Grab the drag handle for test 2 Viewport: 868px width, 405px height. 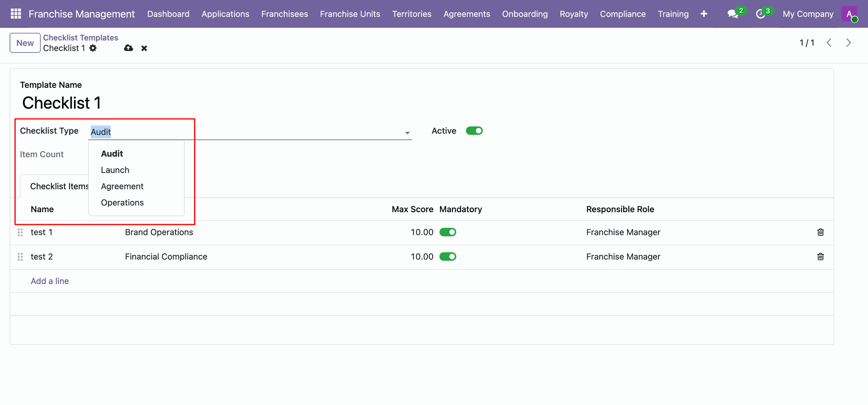click(x=20, y=257)
